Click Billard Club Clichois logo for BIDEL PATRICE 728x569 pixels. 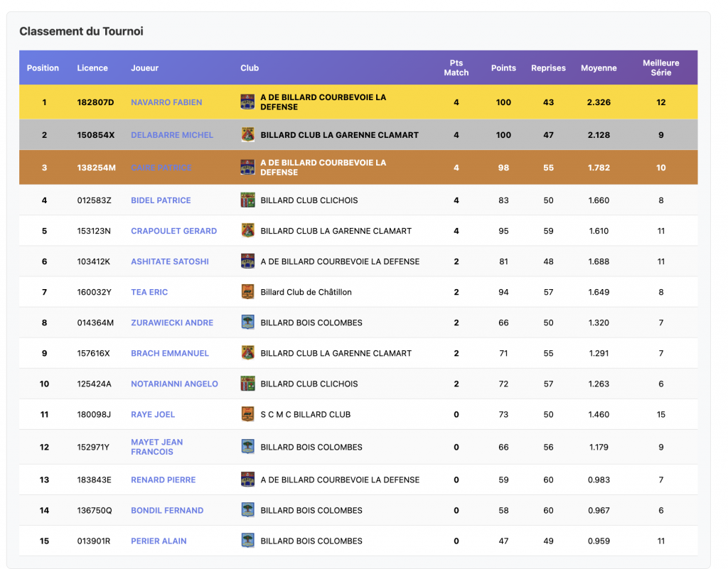(247, 200)
